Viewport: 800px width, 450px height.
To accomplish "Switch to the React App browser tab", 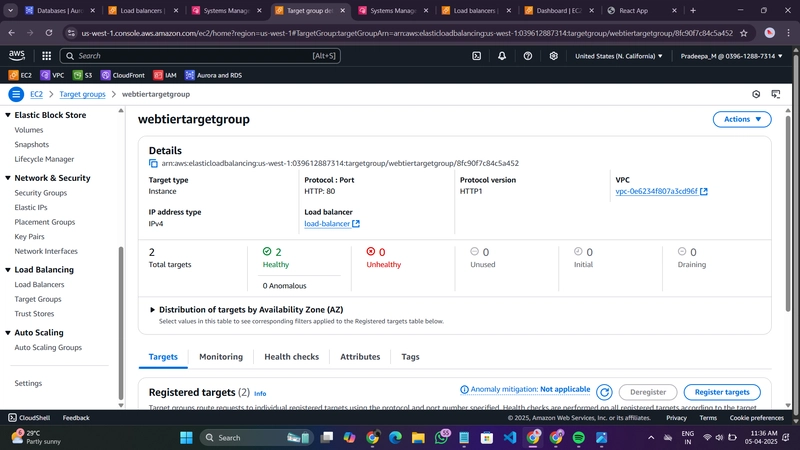I will [642, 10].
